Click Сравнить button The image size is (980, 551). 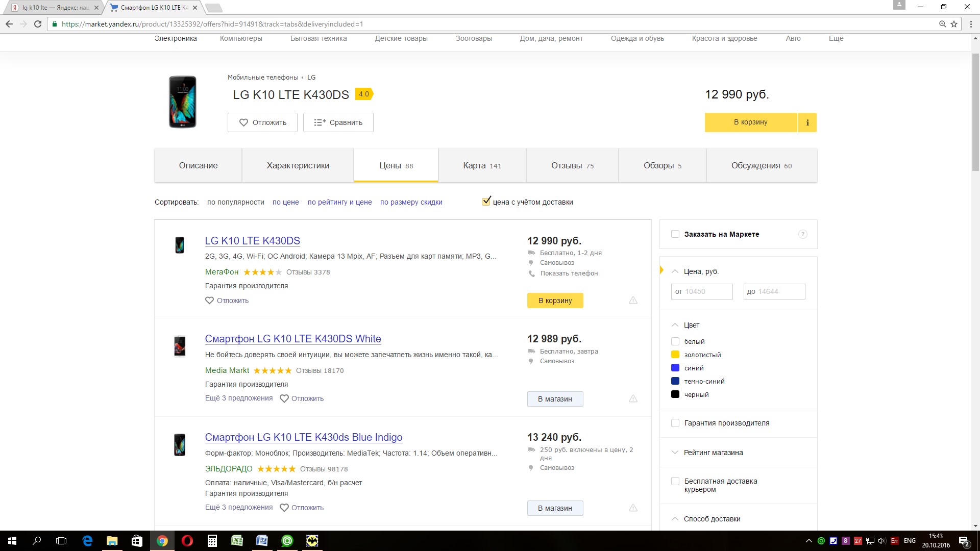point(338,122)
